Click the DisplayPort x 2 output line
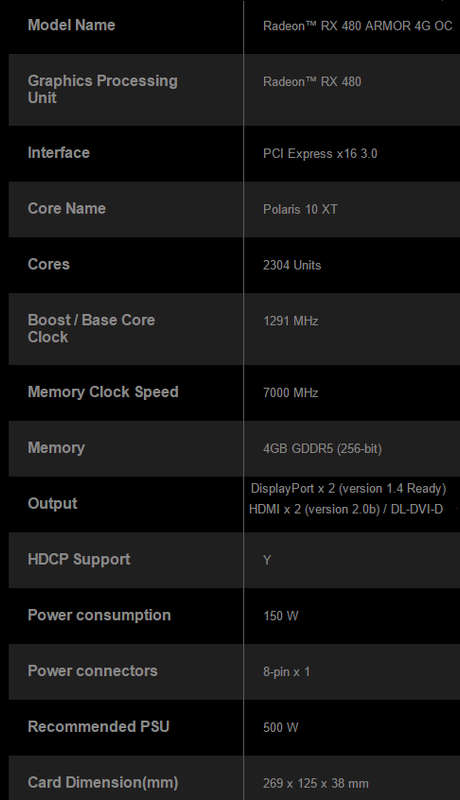The image size is (460, 800). coord(348,489)
